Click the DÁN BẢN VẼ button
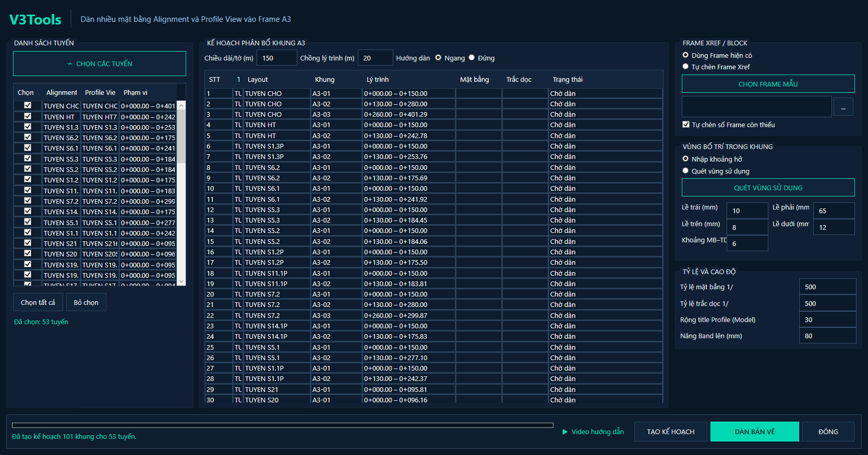Screen dimensions: 868x455 [755, 432]
